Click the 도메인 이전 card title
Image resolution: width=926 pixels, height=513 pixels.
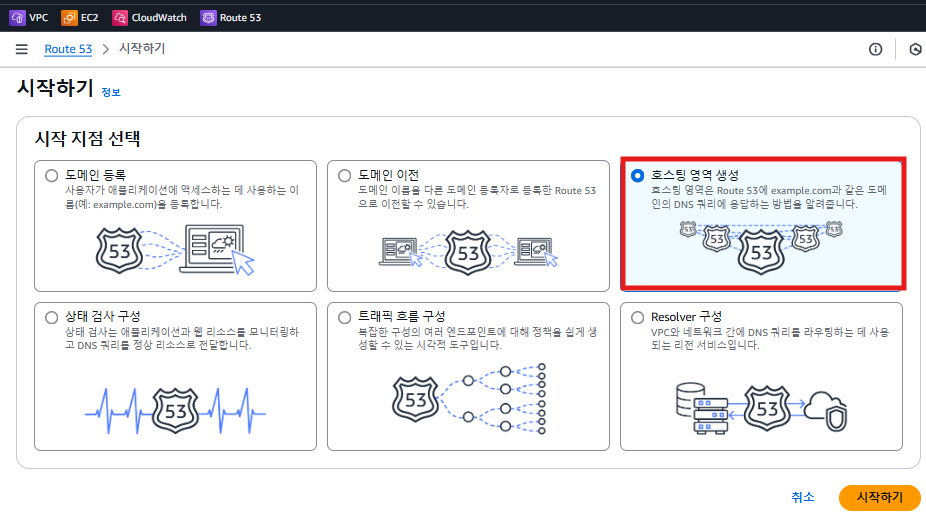388,175
